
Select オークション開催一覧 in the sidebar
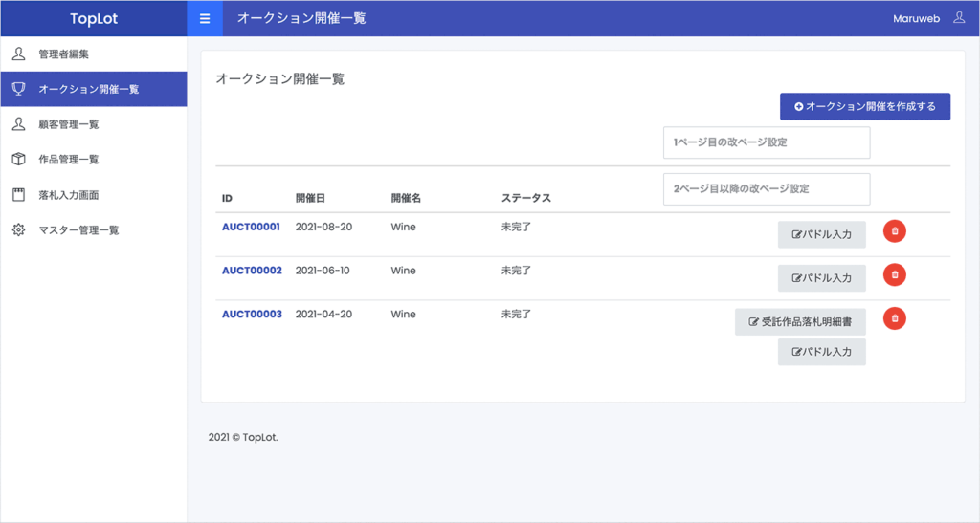94,89
